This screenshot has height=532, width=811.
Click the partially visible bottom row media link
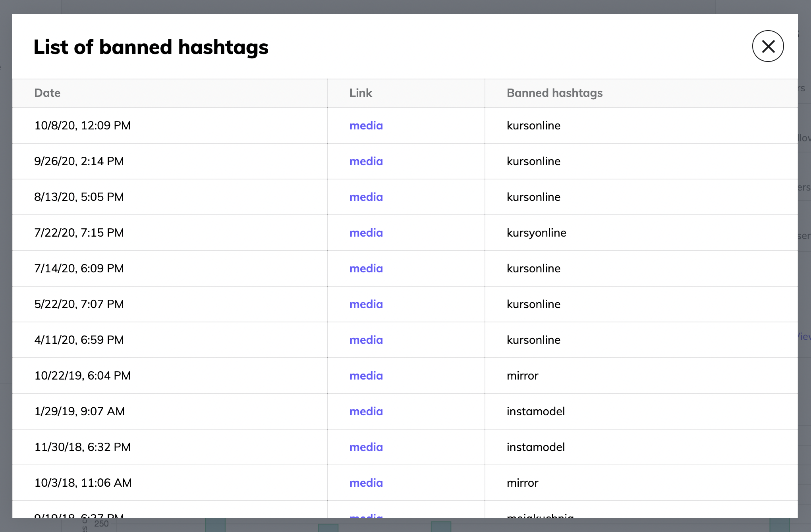366,515
